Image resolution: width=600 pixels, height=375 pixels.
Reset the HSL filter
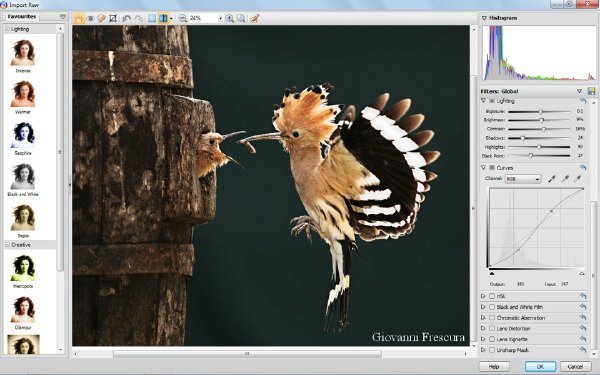tap(583, 296)
